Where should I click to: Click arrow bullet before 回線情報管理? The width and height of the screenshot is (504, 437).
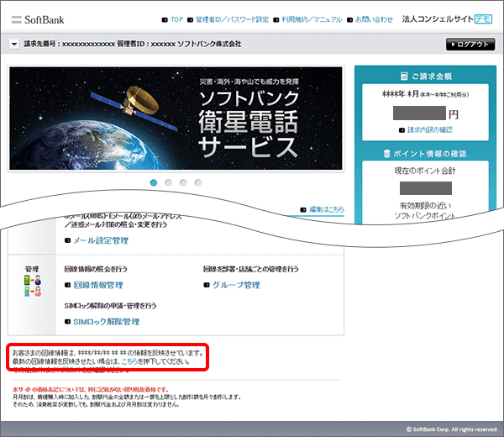tap(67, 285)
